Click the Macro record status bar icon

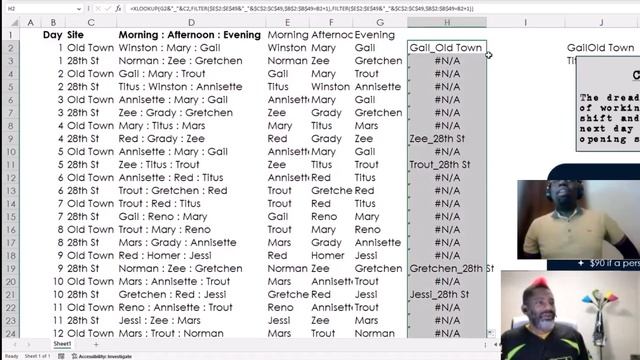[x=61, y=356]
